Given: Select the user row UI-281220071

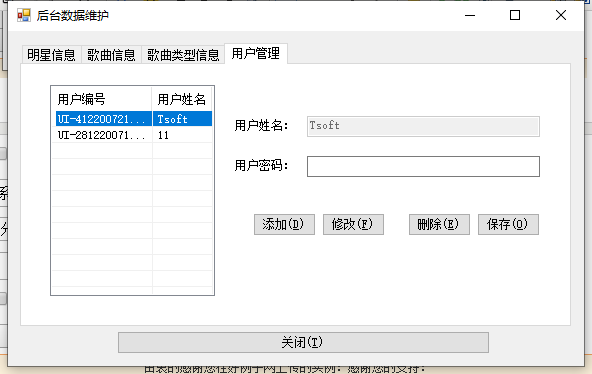Looking at the screenshot, I should [x=134, y=135].
